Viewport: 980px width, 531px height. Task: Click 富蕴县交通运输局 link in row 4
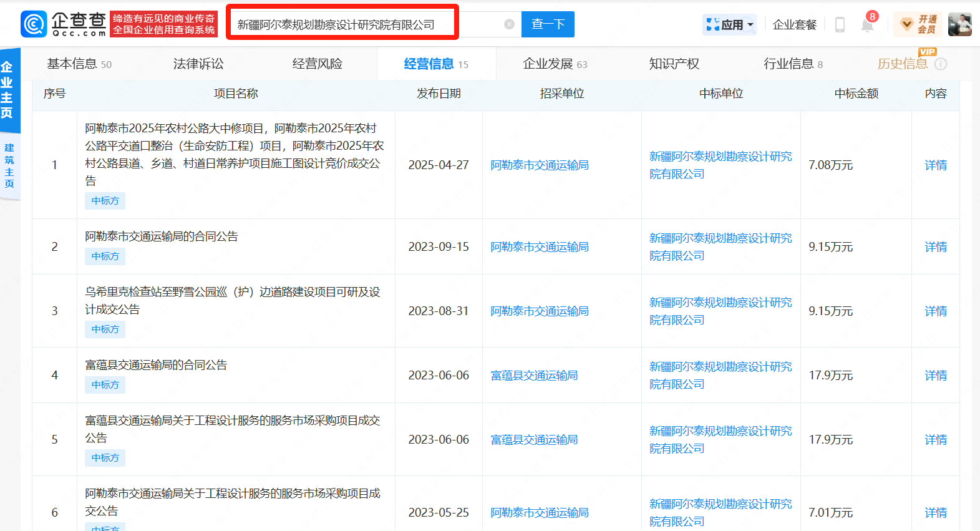pos(534,375)
